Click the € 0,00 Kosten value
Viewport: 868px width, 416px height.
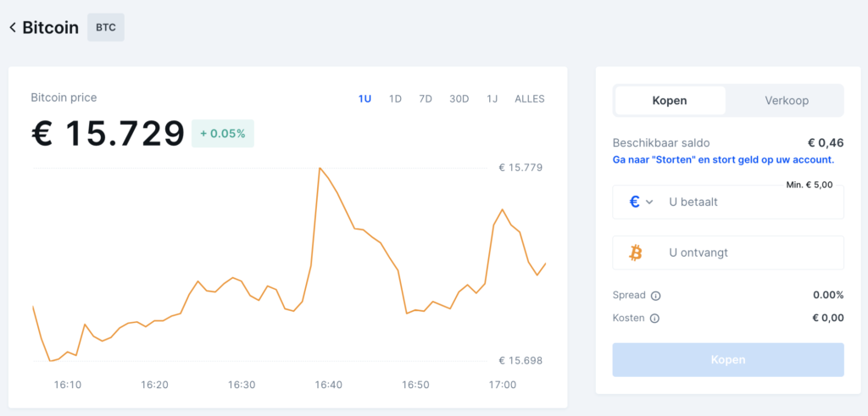[828, 318]
